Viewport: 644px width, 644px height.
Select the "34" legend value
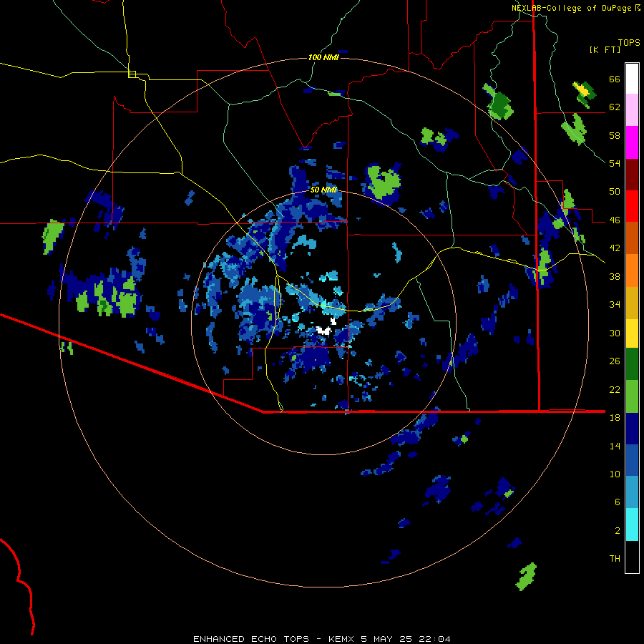(615, 305)
